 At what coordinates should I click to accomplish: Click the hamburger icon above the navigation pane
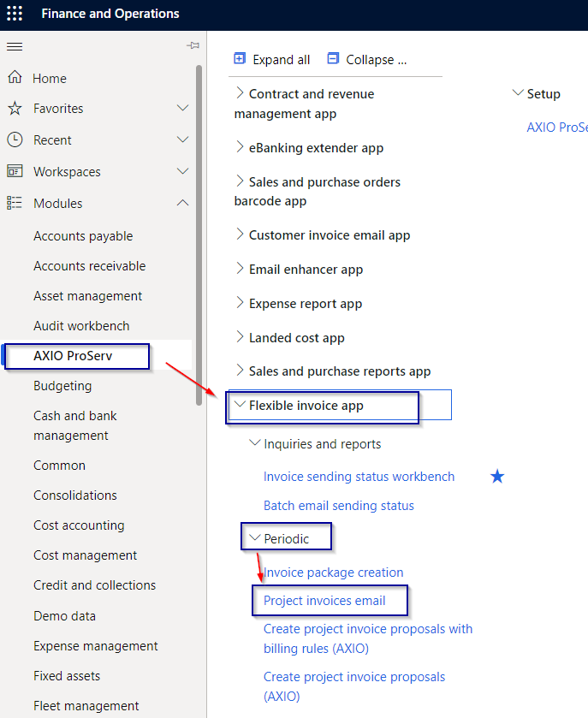click(14, 45)
